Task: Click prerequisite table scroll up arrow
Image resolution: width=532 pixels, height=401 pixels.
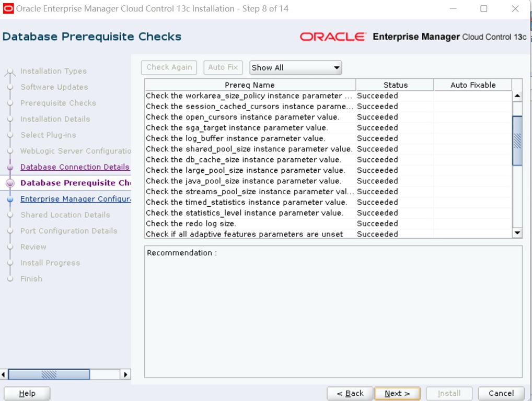Action: point(517,96)
